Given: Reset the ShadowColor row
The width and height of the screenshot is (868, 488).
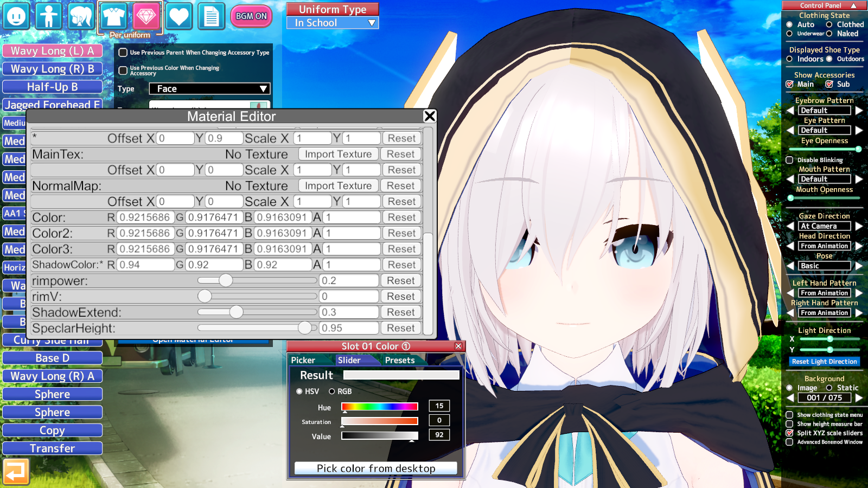Looking at the screenshot, I should (x=401, y=265).
